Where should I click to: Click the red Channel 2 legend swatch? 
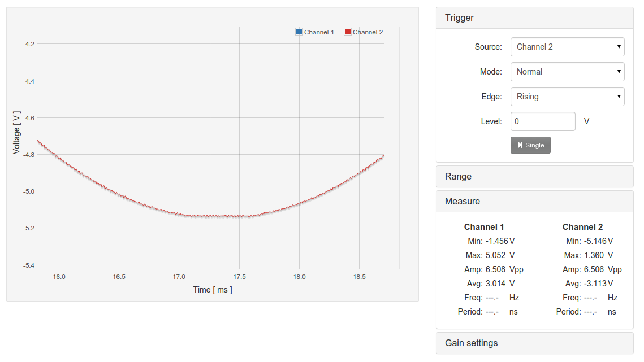point(348,32)
